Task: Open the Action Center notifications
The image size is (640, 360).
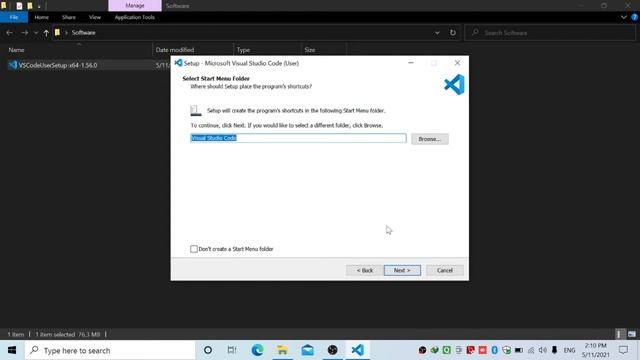Action: click(623, 350)
